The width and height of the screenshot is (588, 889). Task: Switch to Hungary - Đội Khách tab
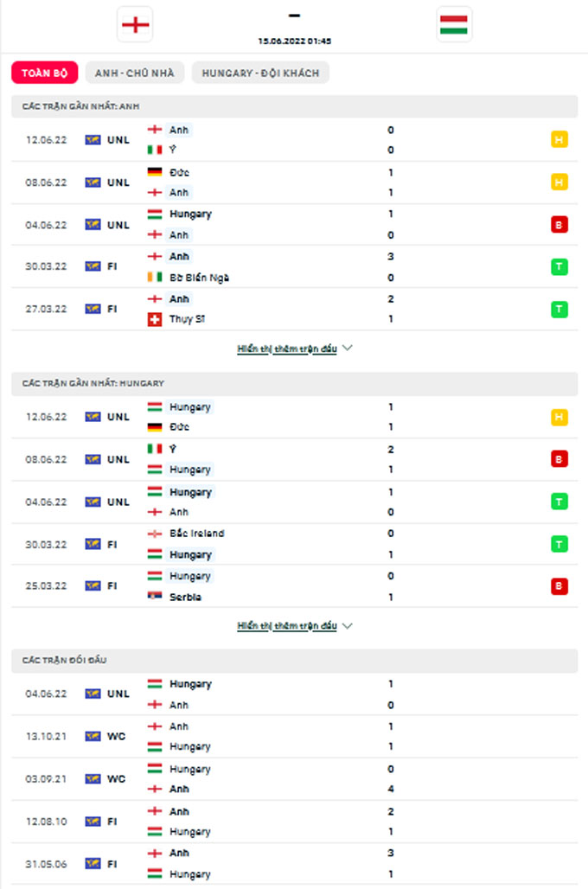pyautogui.click(x=260, y=73)
